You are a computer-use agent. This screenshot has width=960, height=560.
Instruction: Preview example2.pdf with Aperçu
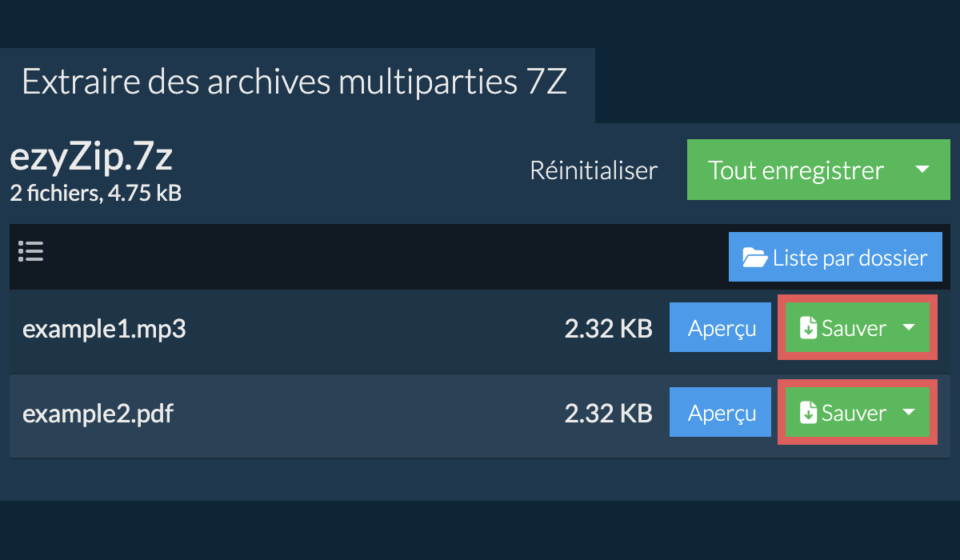(721, 413)
